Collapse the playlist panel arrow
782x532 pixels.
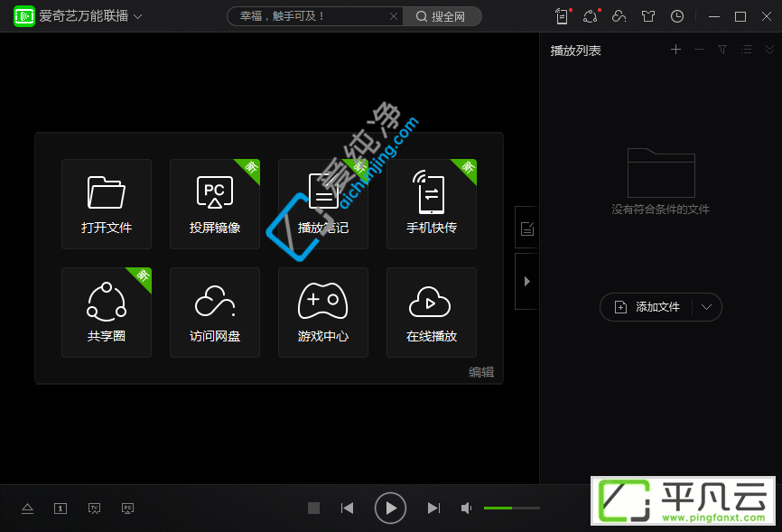(x=526, y=282)
